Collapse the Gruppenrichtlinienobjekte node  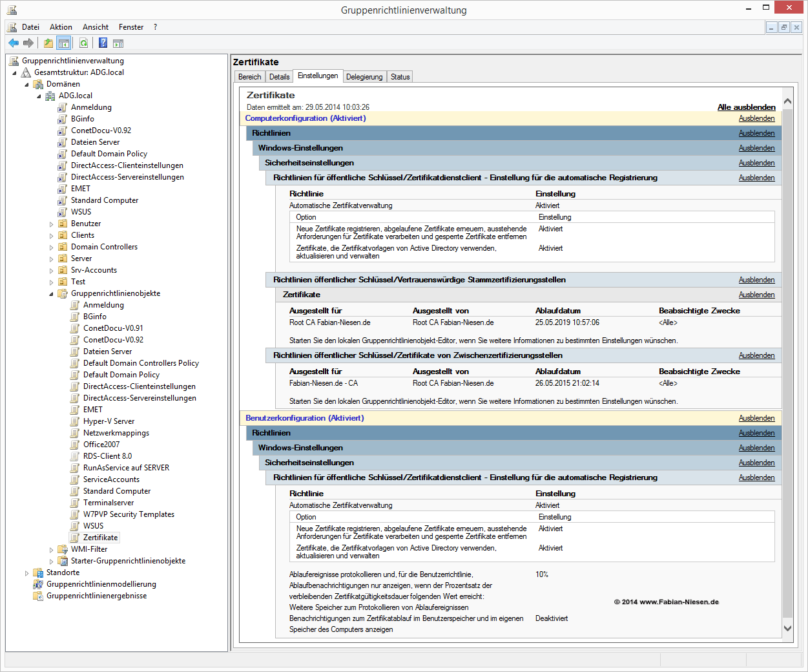click(52, 294)
